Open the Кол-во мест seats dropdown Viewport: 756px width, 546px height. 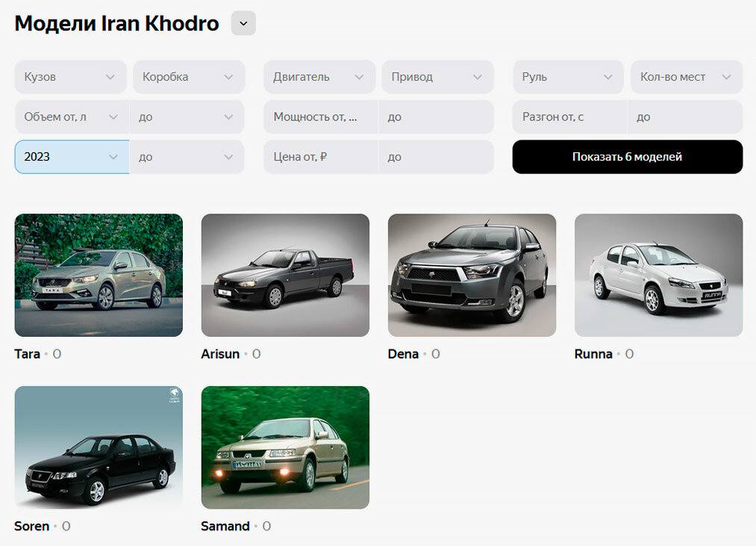click(687, 77)
